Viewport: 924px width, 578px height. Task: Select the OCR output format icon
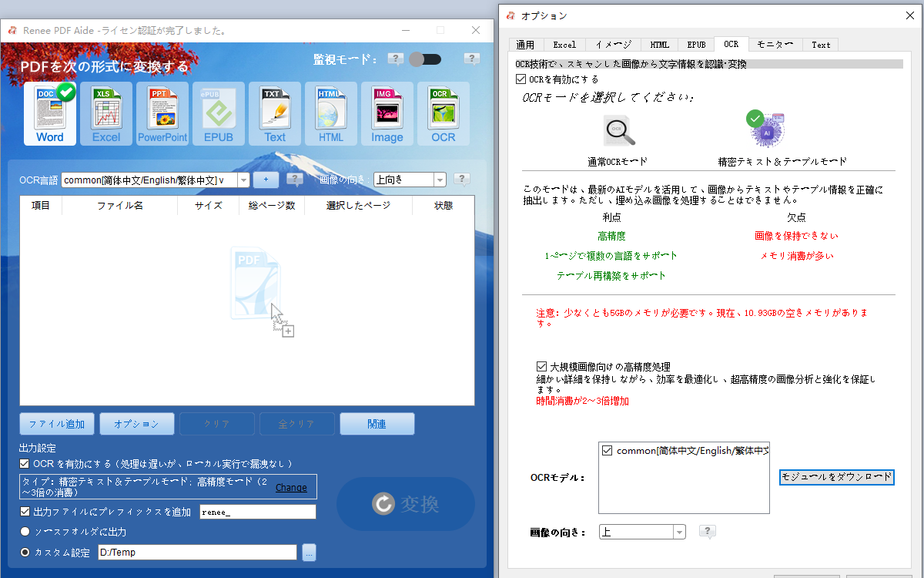click(x=444, y=114)
